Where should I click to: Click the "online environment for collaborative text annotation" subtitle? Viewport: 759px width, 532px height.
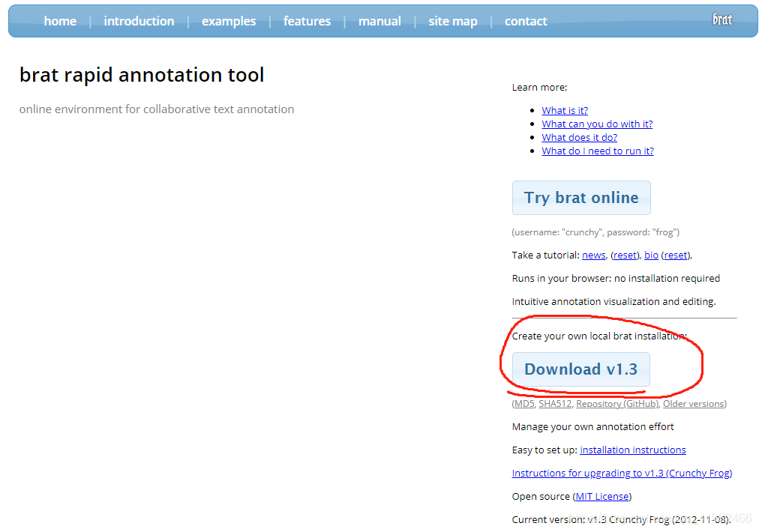pyautogui.click(x=157, y=109)
